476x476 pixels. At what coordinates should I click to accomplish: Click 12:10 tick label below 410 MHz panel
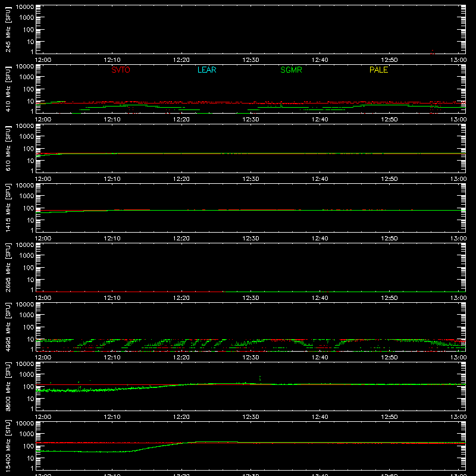click(x=112, y=120)
